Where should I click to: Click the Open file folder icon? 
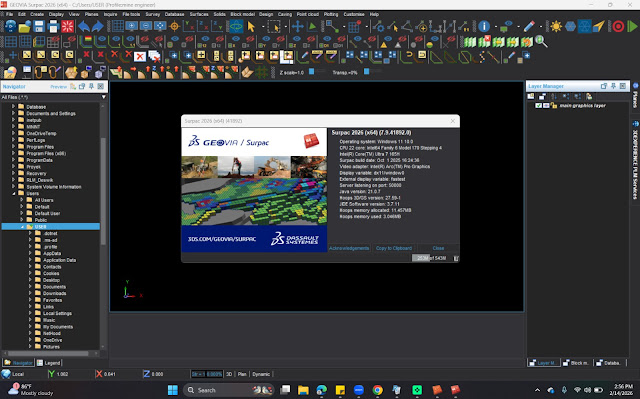[x=24, y=27]
